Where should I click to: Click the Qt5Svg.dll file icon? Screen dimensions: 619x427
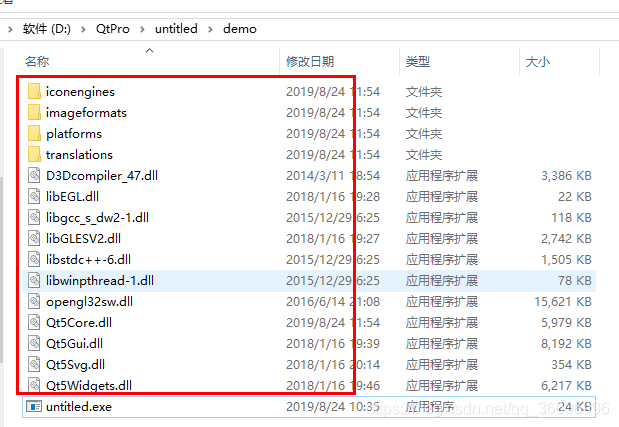pyautogui.click(x=34, y=364)
